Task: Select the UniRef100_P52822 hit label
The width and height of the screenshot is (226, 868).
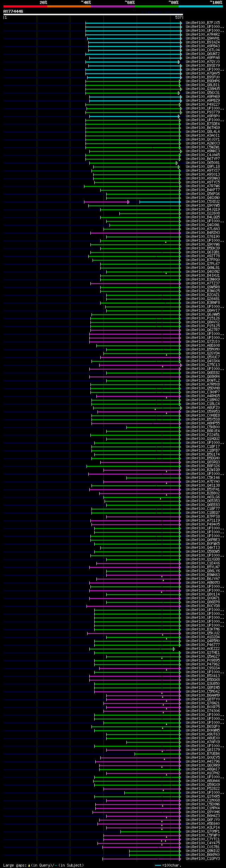Action: [203, 788]
